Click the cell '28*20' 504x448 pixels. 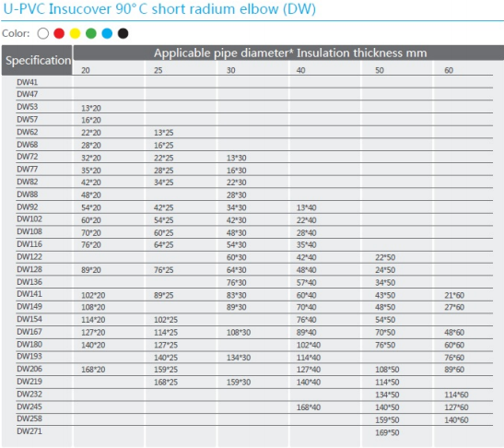tap(91, 146)
